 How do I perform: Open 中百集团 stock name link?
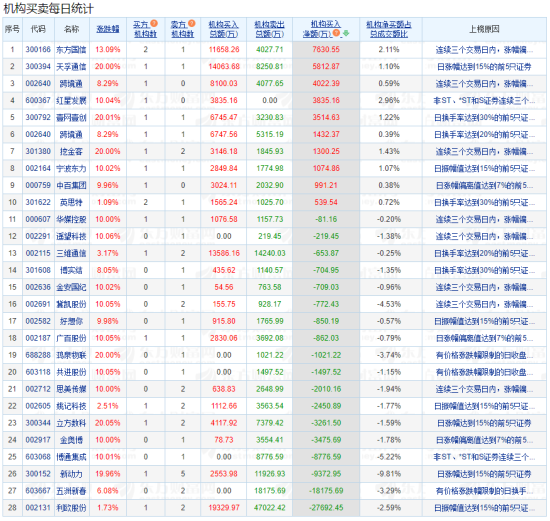pyautogui.click(x=71, y=185)
